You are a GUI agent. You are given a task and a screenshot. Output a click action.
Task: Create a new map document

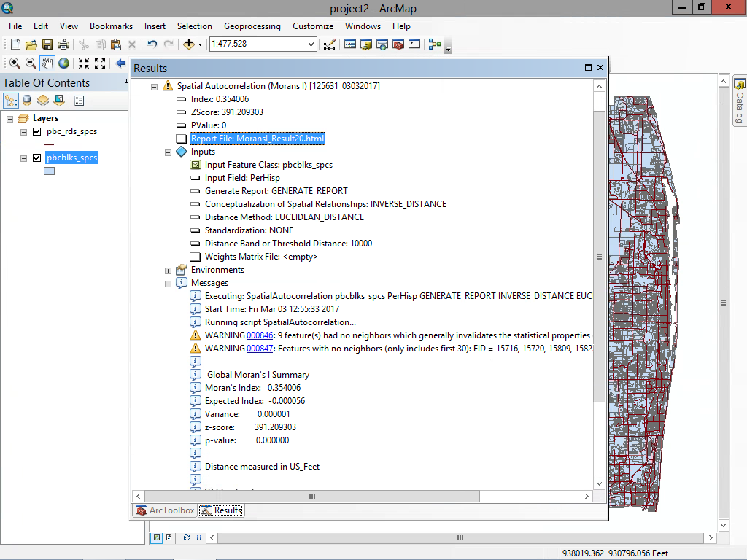point(15,44)
